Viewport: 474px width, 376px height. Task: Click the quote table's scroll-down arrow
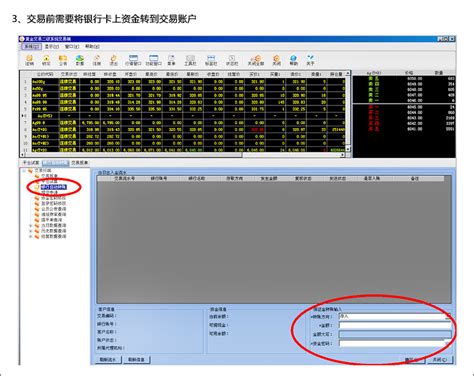tap(348, 149)
